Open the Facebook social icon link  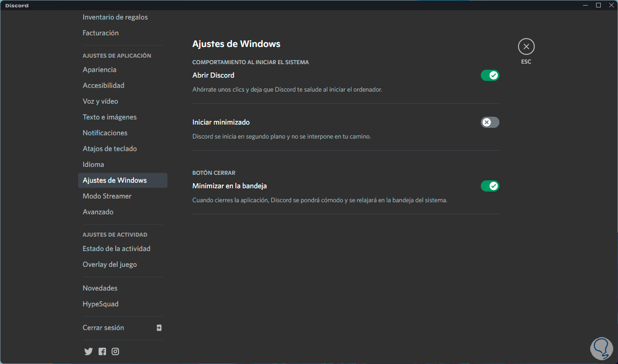[x=102, y=351]
